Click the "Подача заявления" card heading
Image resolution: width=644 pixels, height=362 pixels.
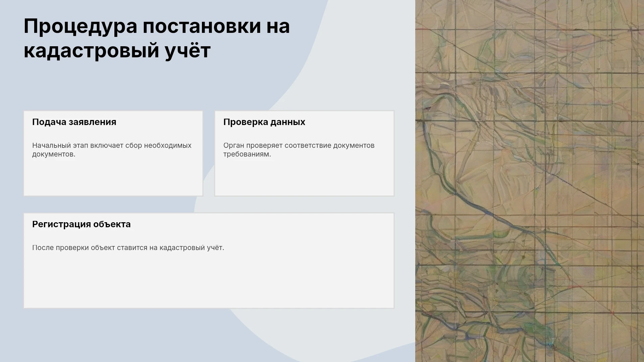click(x=74, y=122)
